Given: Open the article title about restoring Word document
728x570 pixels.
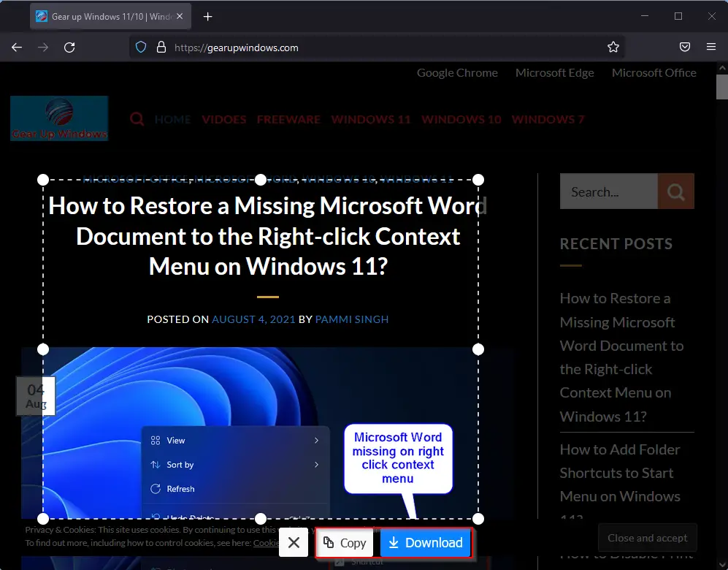Looking at the screenshot, I should pos(268,236).
